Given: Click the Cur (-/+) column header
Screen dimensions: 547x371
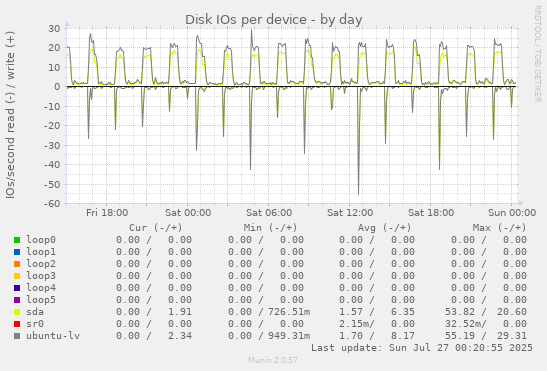Looking at the screenshot, I should [x=156, y=228].
